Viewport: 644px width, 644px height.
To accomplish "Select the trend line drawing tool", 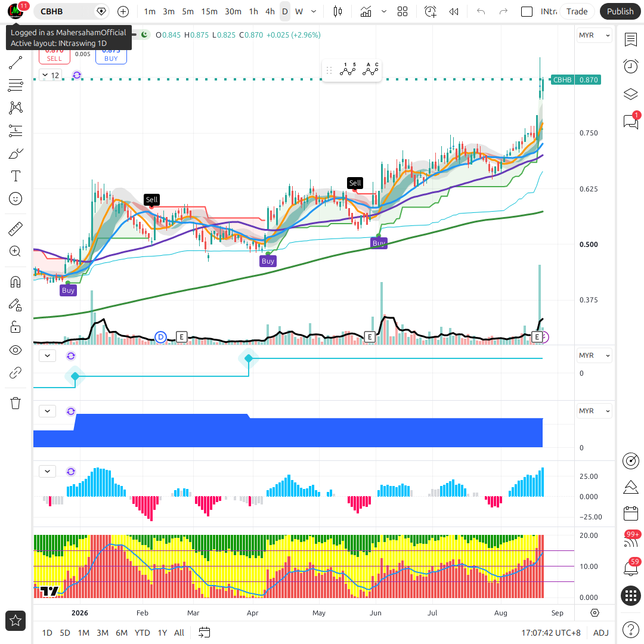I will [16, 63].
